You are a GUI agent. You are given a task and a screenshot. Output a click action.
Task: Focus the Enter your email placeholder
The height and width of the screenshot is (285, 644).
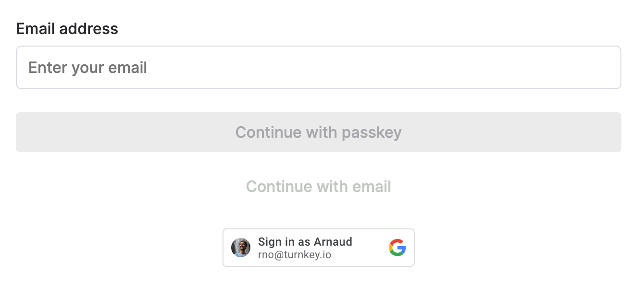coord(87,68)
